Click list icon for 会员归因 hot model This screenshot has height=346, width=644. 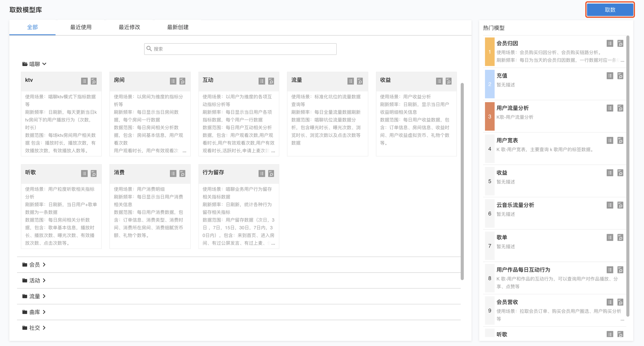point(610,44)
